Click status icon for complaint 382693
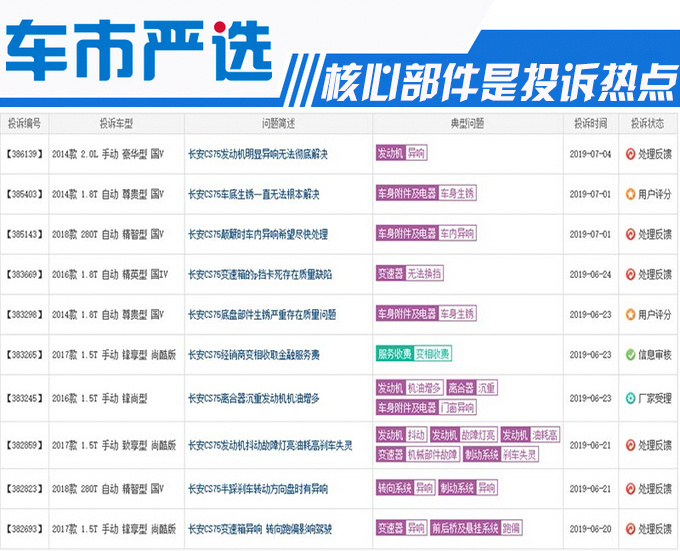 click(631, 529)
